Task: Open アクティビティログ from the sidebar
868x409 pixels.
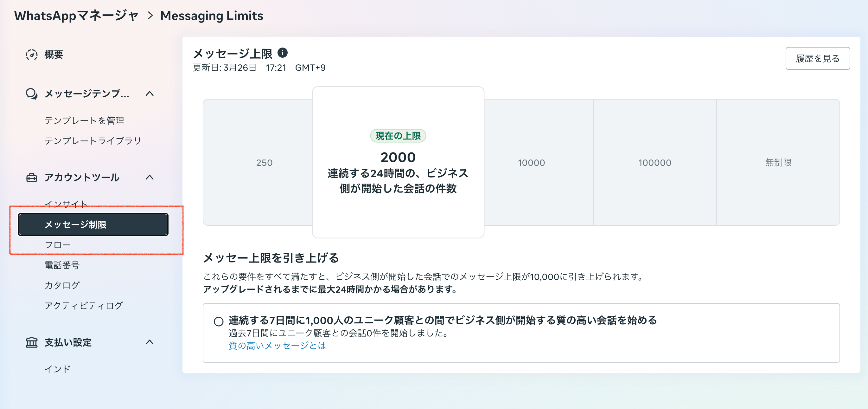Action: (84, 306)
